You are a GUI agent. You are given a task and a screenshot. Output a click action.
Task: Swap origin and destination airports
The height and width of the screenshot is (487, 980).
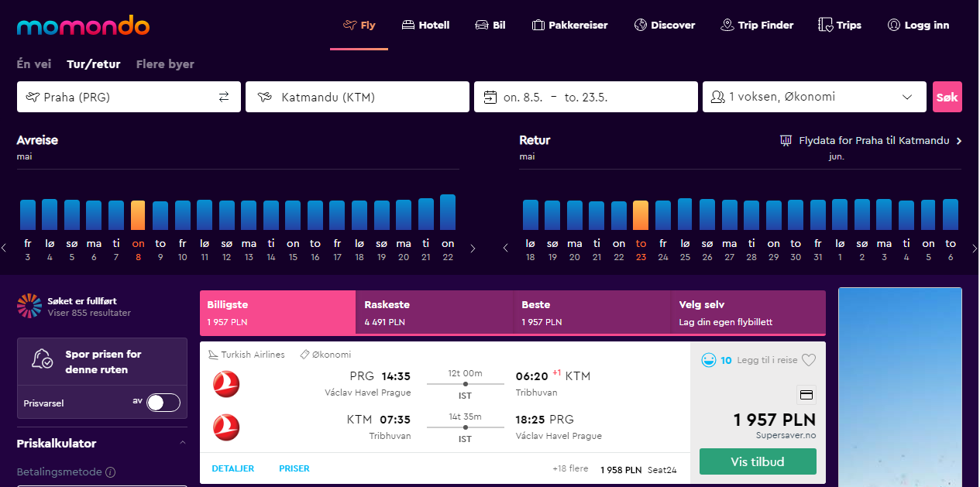pos(224,97)
